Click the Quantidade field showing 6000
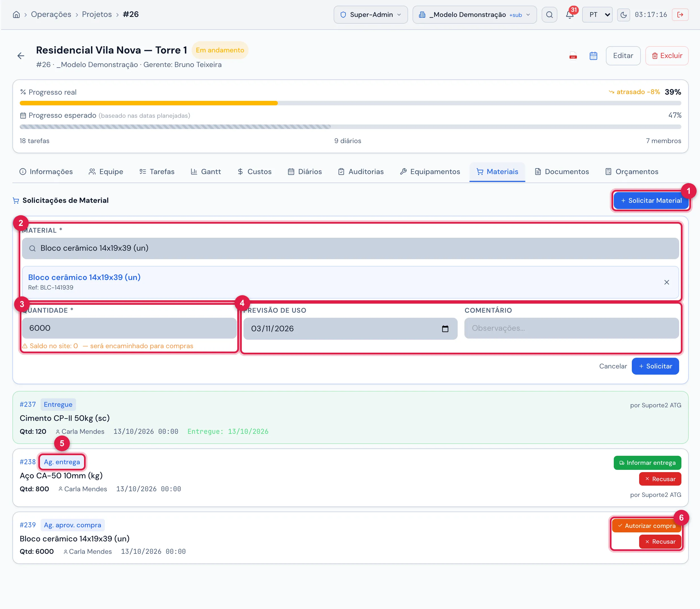The image size is (700, 609). (129, 328)
